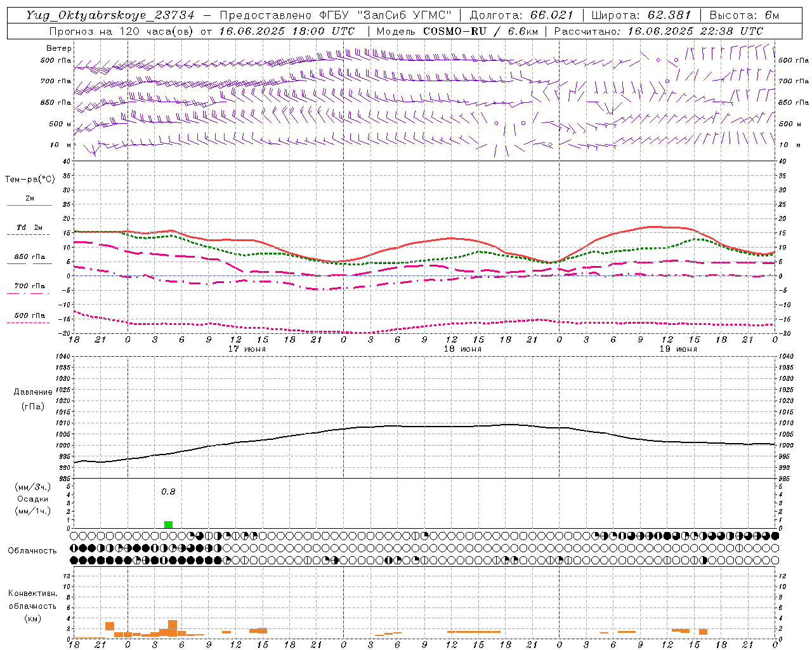
Task: Select the 'Предоставлено ФГБУ "ЗапСиб УГМС"' header text
Action: pos(336,15)
